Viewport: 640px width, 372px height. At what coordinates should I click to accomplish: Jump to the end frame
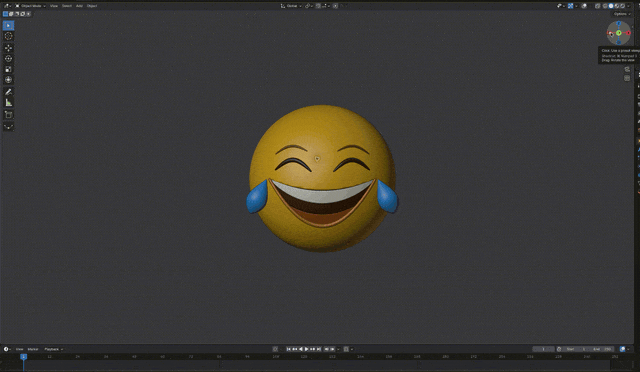click(319, 349)
